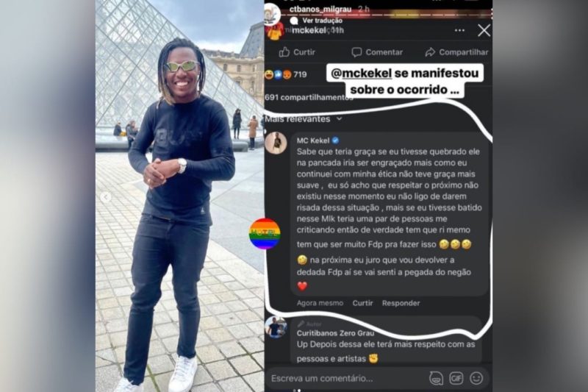Click the Ver tradução link

click(322, 21)
